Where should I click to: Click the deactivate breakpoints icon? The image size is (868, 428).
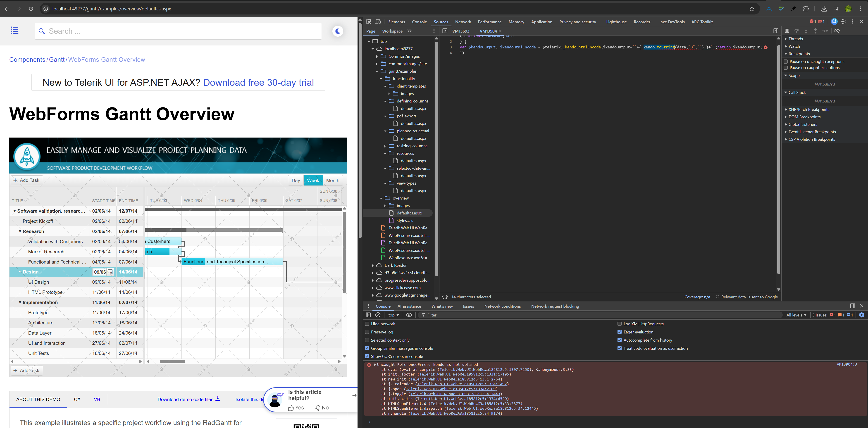[837, 31]
